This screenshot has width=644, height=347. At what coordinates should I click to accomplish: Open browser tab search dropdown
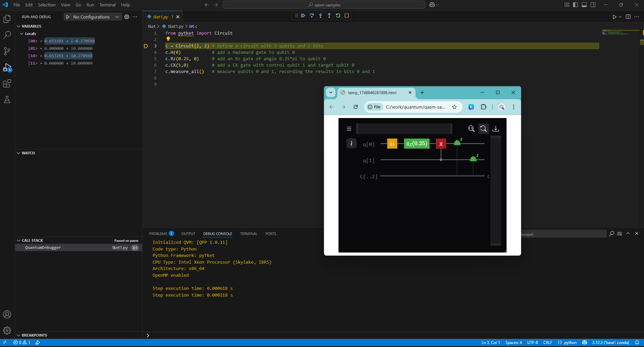coord(331,92)
